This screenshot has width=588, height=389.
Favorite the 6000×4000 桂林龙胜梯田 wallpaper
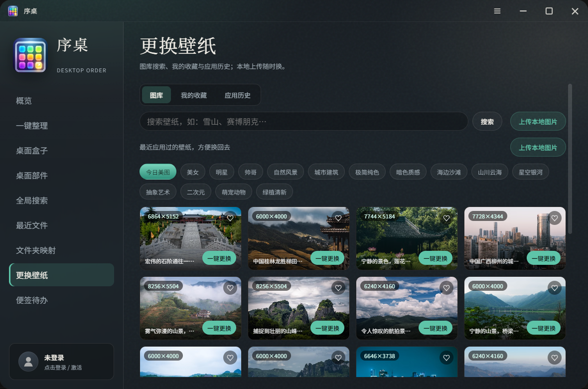click(338, 218)
